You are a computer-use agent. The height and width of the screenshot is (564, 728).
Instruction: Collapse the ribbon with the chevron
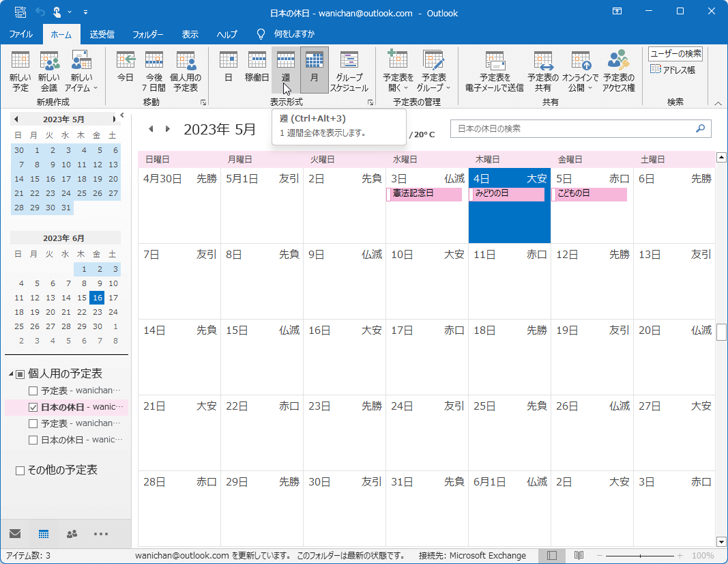point(718,103)
